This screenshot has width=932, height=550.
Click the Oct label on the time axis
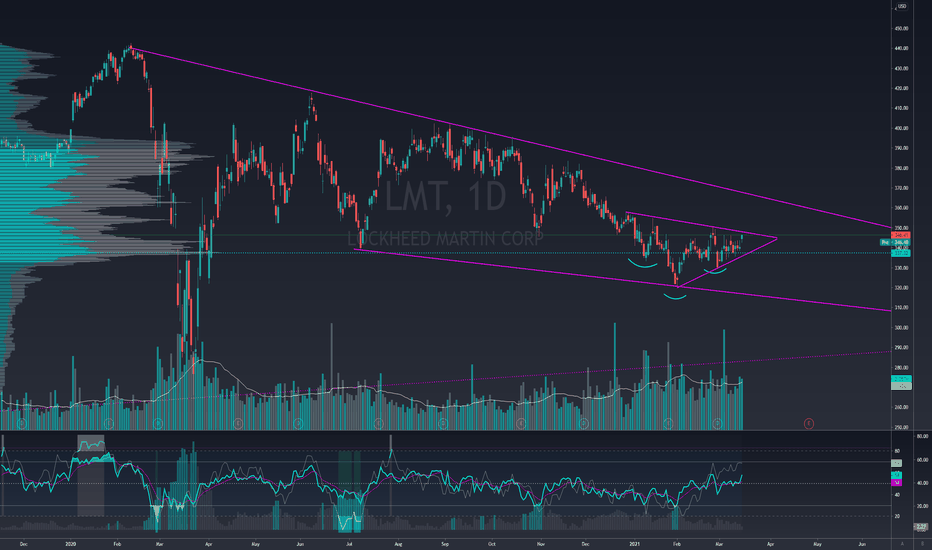tap(492, 543)
